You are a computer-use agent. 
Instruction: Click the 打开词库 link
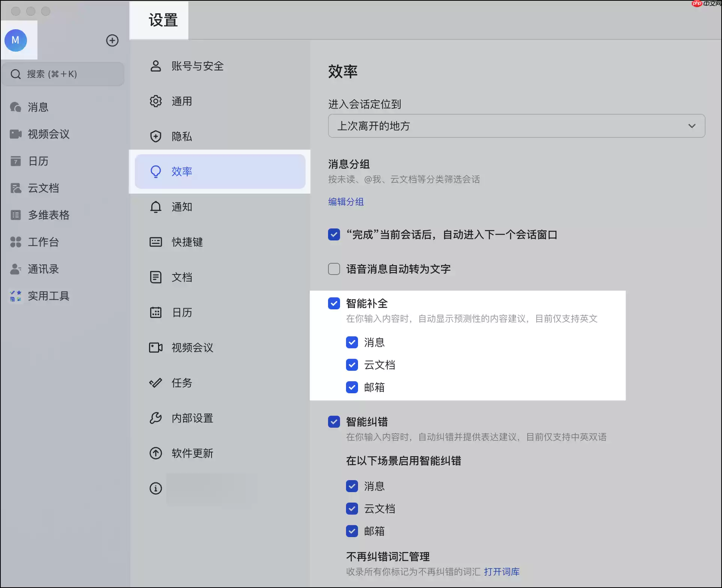[502, 572]
